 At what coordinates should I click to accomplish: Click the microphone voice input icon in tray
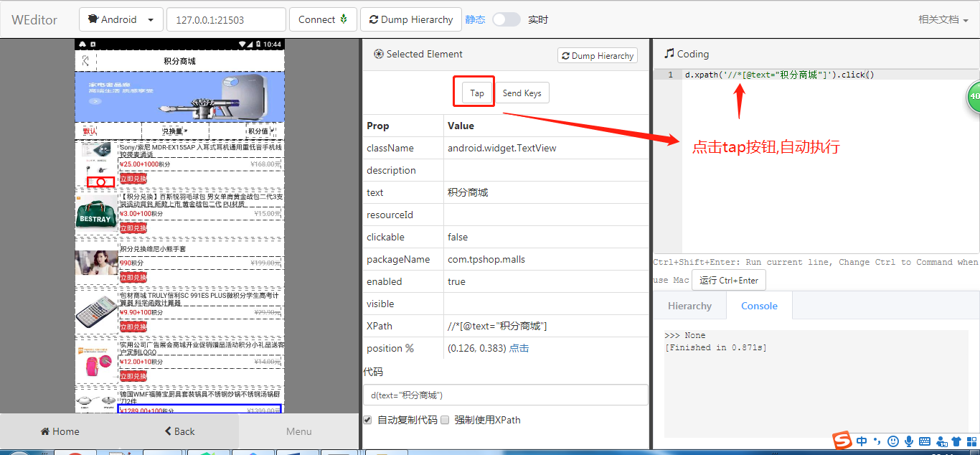click(x=909, y=441)
